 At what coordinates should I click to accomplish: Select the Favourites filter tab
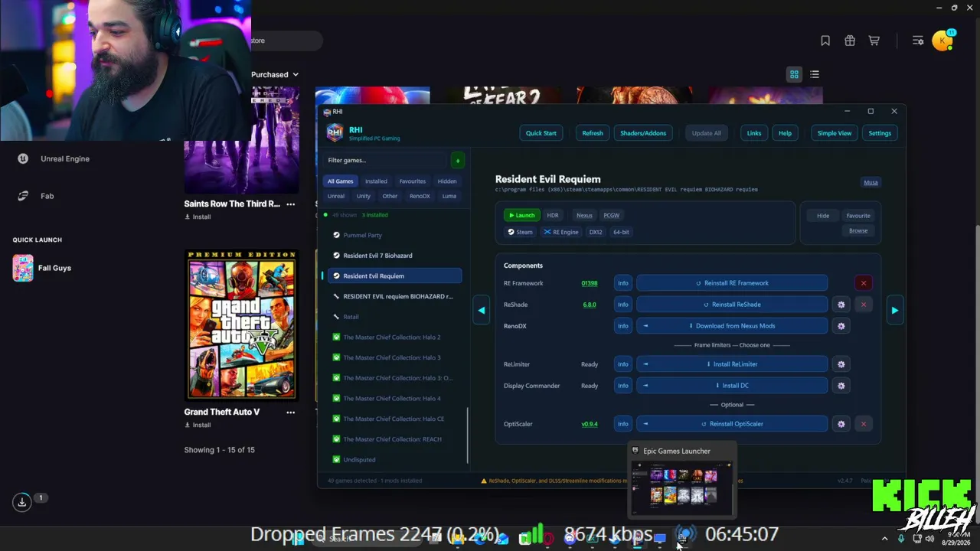click(x=413, y=181)
